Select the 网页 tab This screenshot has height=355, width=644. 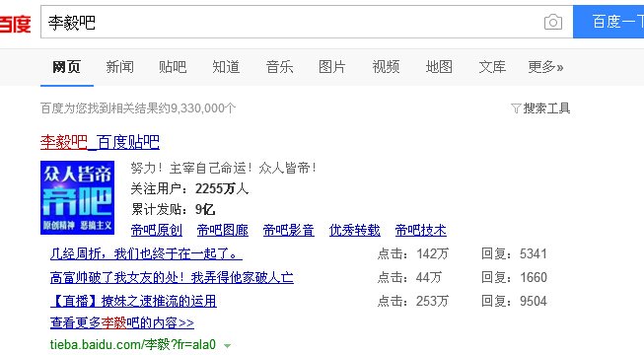pyautogui.click(x=66, y=67)
